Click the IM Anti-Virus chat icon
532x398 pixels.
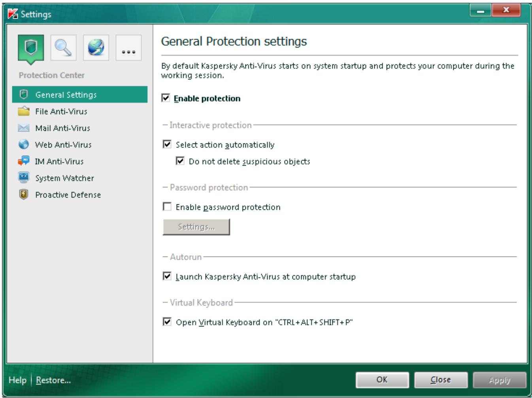24,161
